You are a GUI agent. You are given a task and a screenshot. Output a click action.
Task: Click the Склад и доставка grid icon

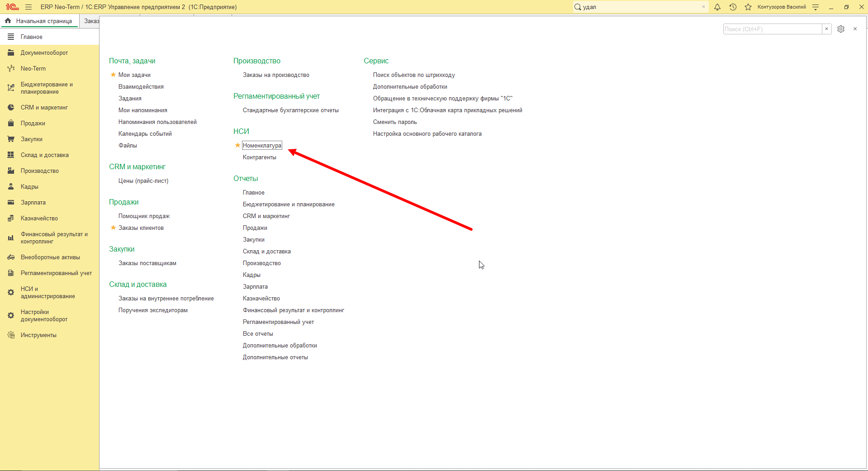[11, 155]
